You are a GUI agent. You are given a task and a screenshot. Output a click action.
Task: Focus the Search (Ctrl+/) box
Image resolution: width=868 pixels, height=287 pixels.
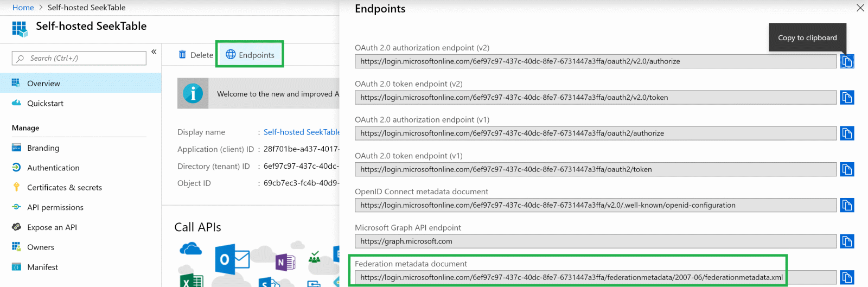(79, 58)
